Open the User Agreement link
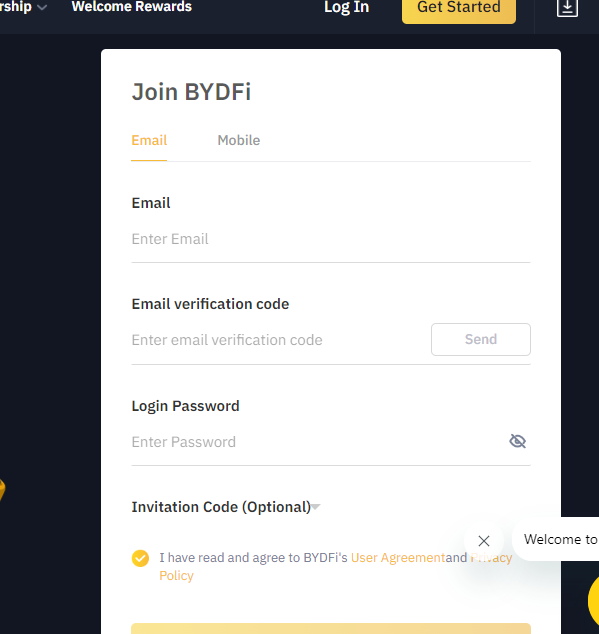The height and width of the screenshot is (634, 599). 398,558
